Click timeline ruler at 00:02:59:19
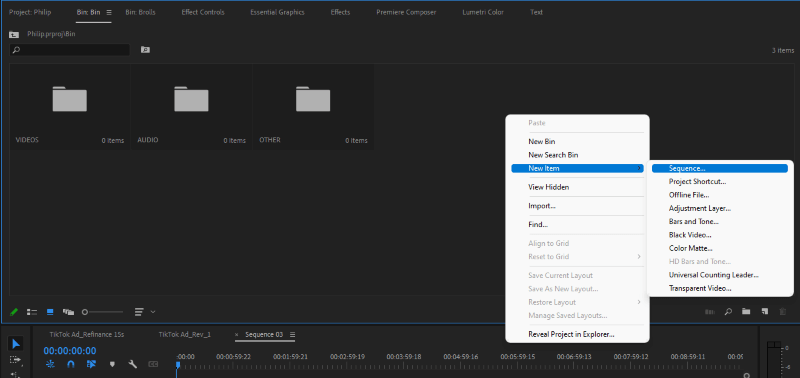The height and width of the screenshot is (378, 800). pyautogui.click(x=347, y=357)
